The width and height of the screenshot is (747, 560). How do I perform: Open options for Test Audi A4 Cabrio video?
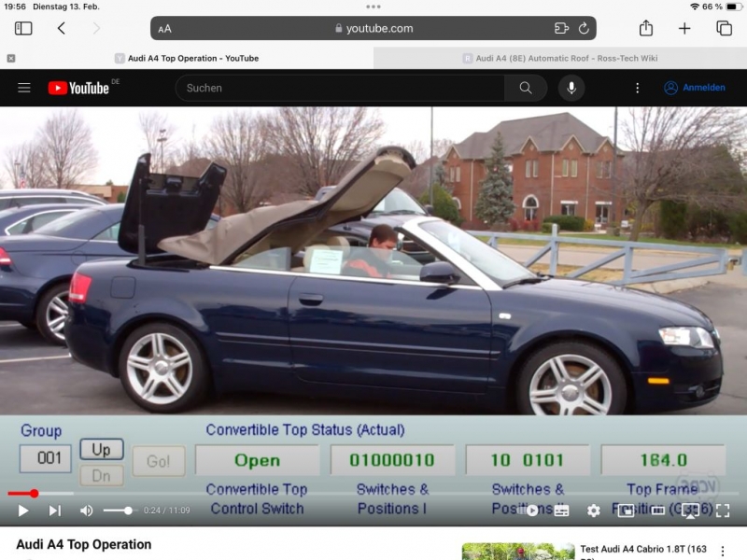point(723,551)
